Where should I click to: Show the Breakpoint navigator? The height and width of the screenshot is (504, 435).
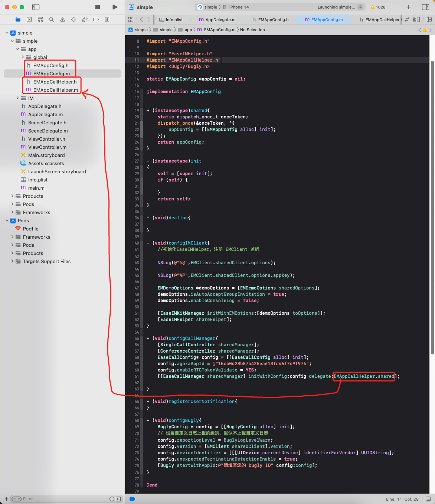point(96,19)
